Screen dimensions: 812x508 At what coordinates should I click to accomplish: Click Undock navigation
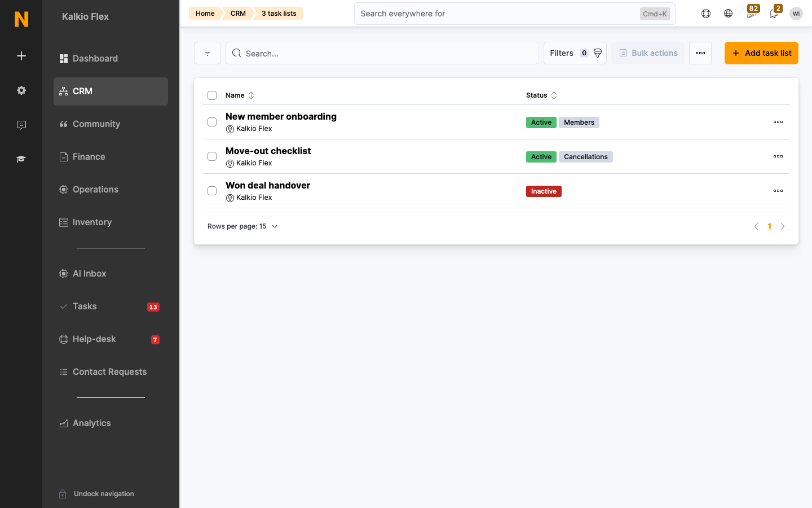[104, 494]
